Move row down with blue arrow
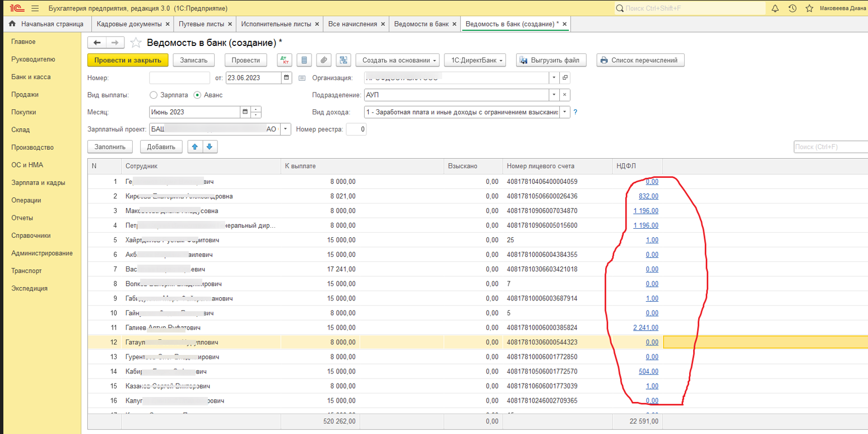This screenshot has width=868, height=434. coord(210,147)
